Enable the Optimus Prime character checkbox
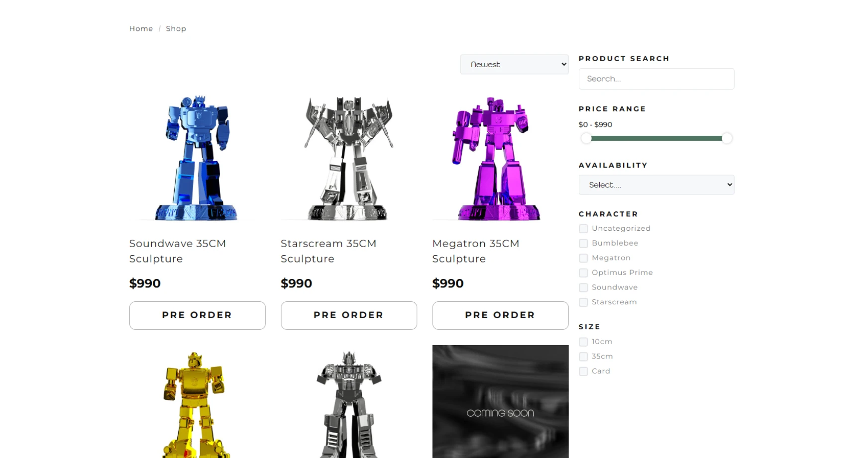868x458 pixels. pos(583,273)
